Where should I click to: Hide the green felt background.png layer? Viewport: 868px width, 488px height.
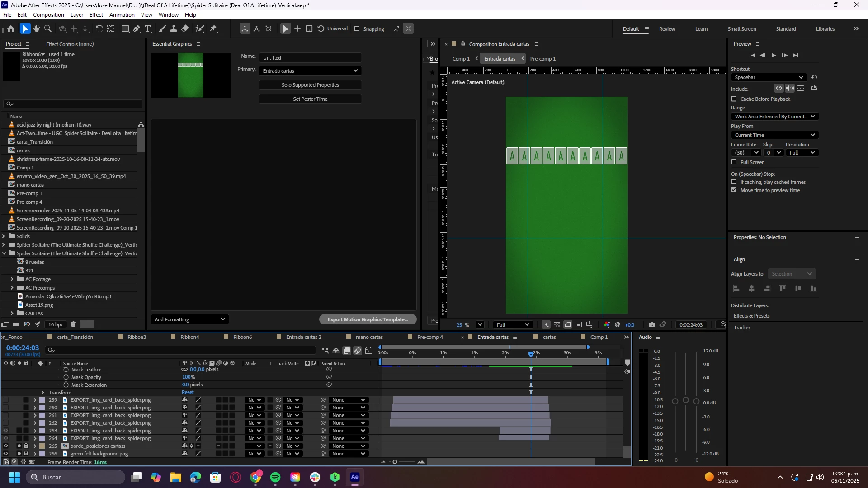(x=5, y=454)
